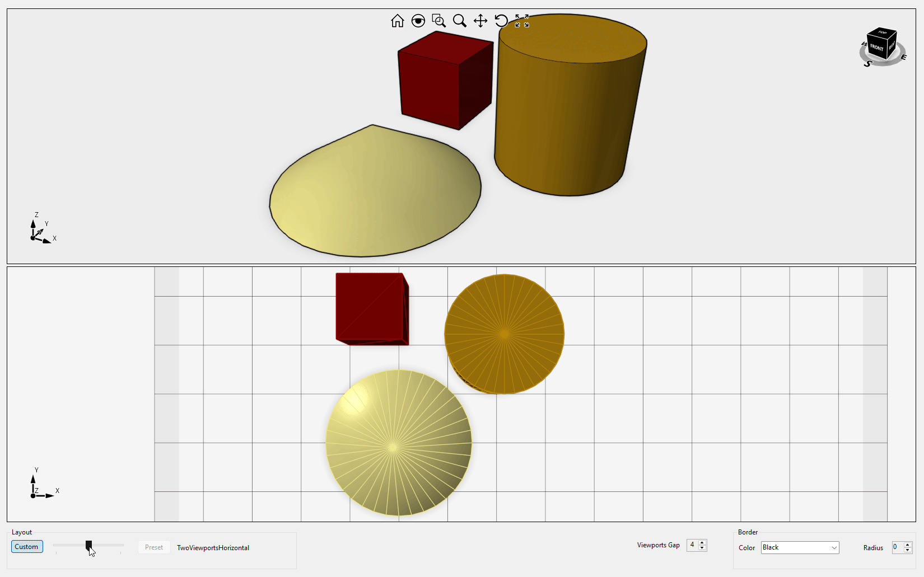The height and width of the screenshot is (577, 924).
Task: Click inside the Viewports Gap number field
Action: click(692, 545)
